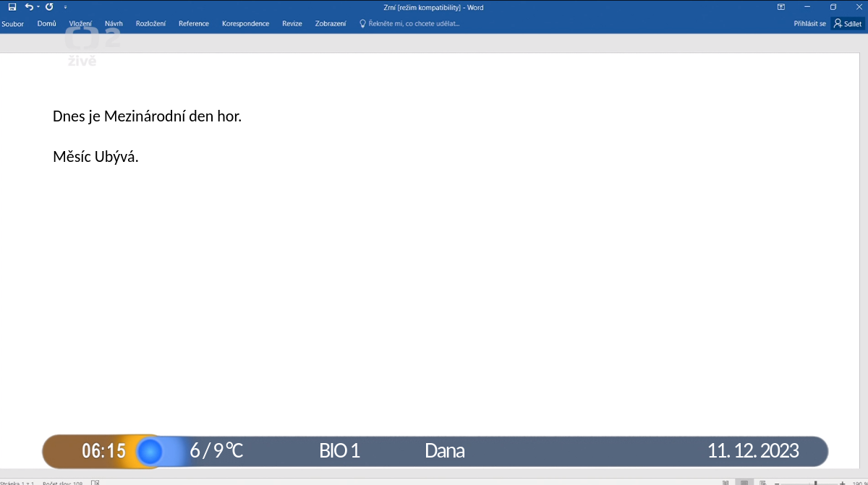Screen dimensions: 868x485
Task: Open the Návrh ribbon tab
Action: pyautogui.click(x=114, y=24)
